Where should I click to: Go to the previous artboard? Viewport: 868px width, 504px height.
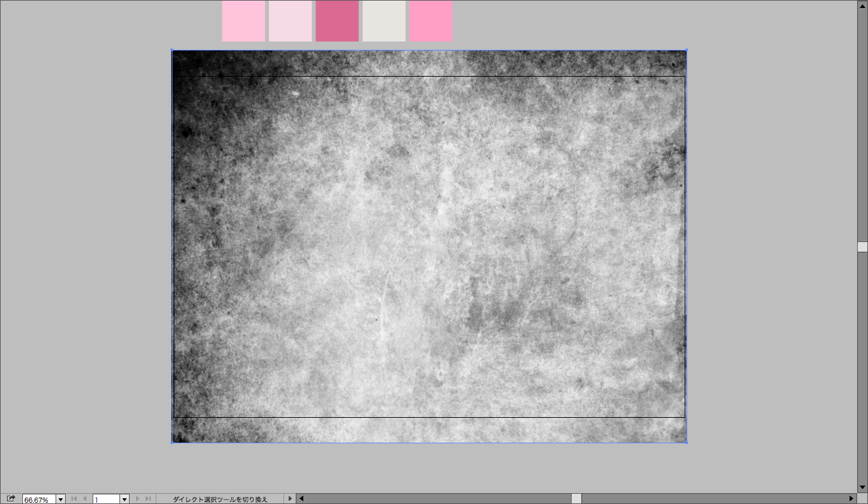(x=84, y=499)
